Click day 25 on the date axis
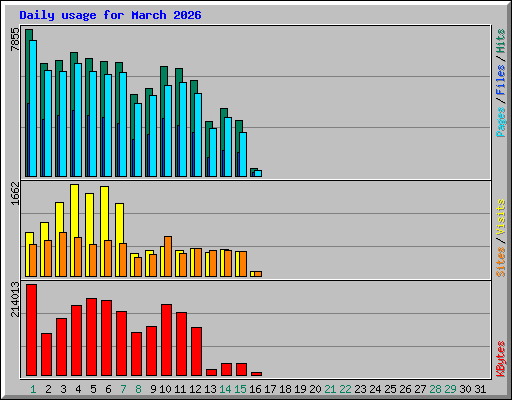Viewport: 512px width, 400px height. [390, 389]
